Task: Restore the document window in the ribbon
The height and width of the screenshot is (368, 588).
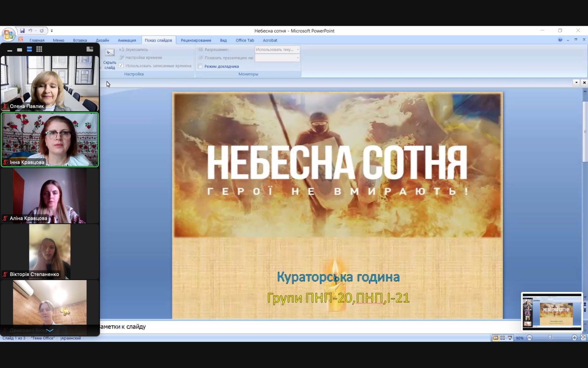Action: (576, 39)
